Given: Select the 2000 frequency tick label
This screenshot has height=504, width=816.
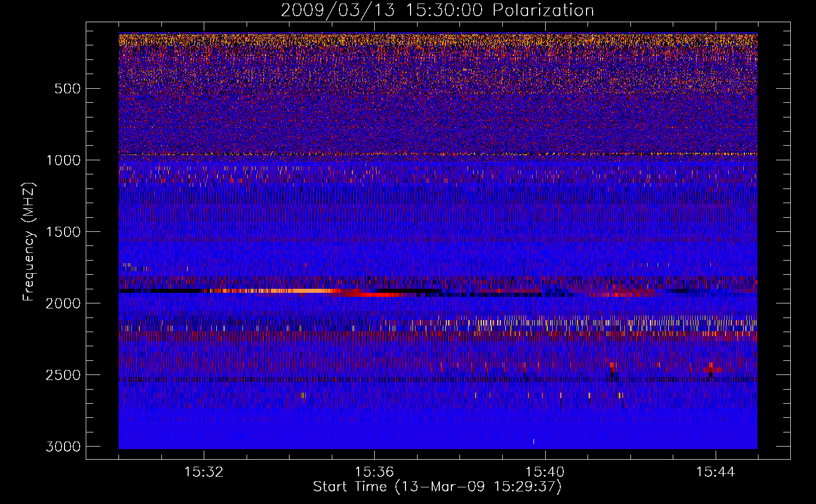Looking at the screenshot, I should click(x=63, y=303).
